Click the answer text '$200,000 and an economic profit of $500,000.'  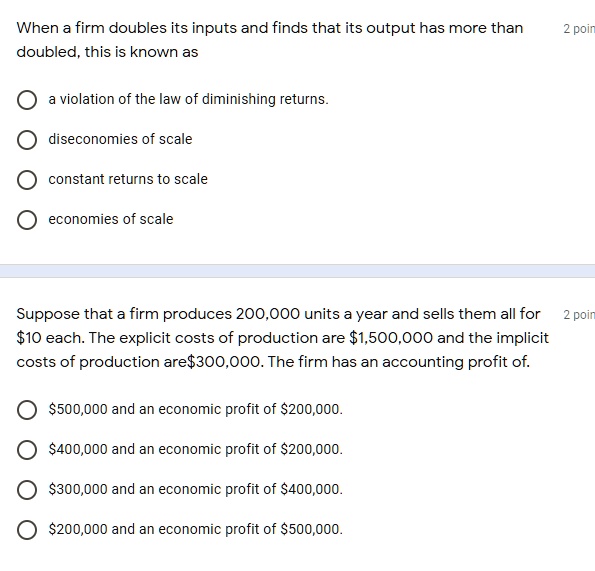click(x=195, y=529)
